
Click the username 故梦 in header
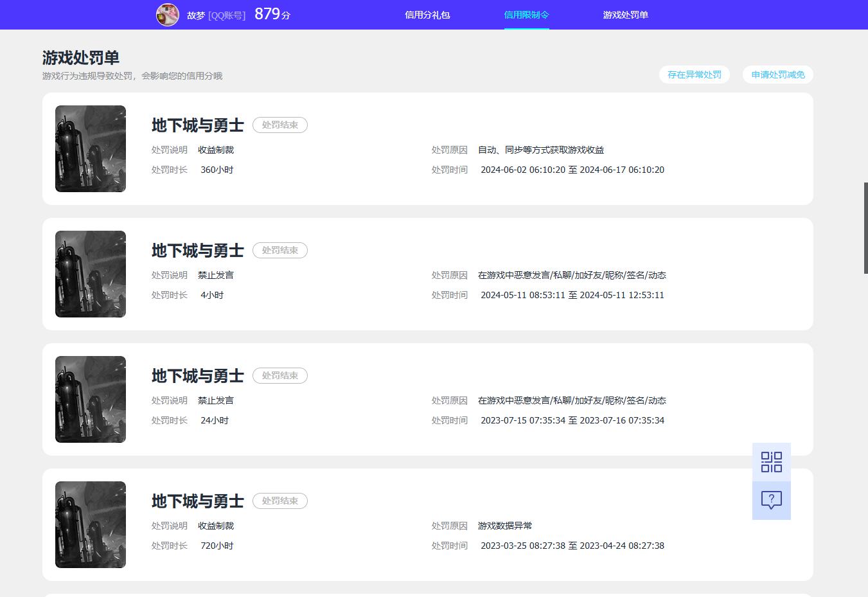pyautogui.click(x=196, y=15)
